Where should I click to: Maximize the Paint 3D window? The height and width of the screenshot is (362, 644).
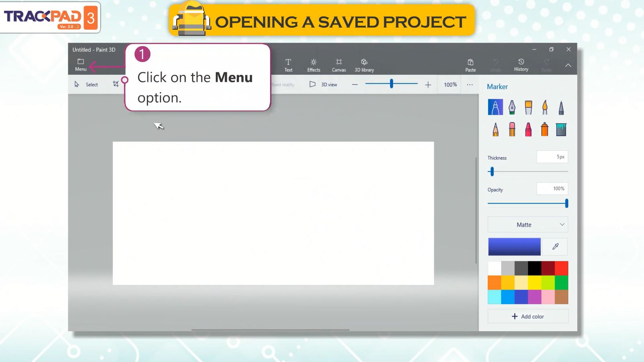pyautogui.click(x=551, y=49)
